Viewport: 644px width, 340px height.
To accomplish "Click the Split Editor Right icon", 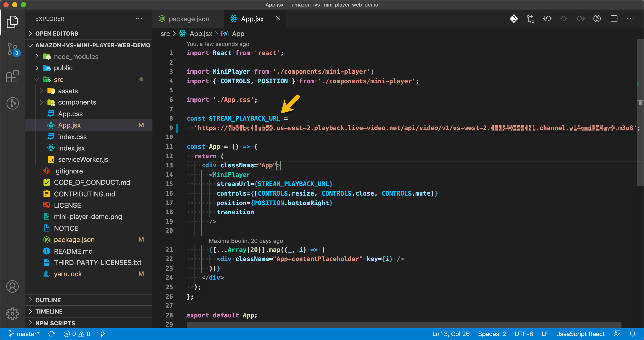I will point(614,18).
